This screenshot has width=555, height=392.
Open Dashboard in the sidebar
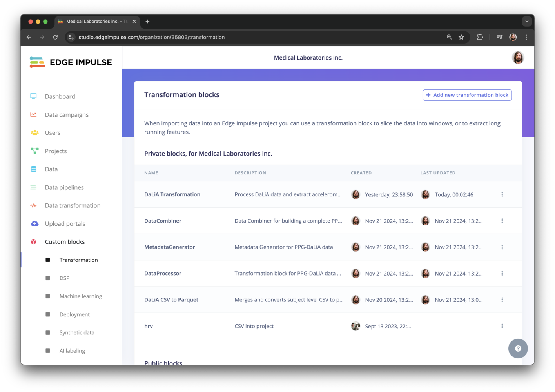click(60, 96)
